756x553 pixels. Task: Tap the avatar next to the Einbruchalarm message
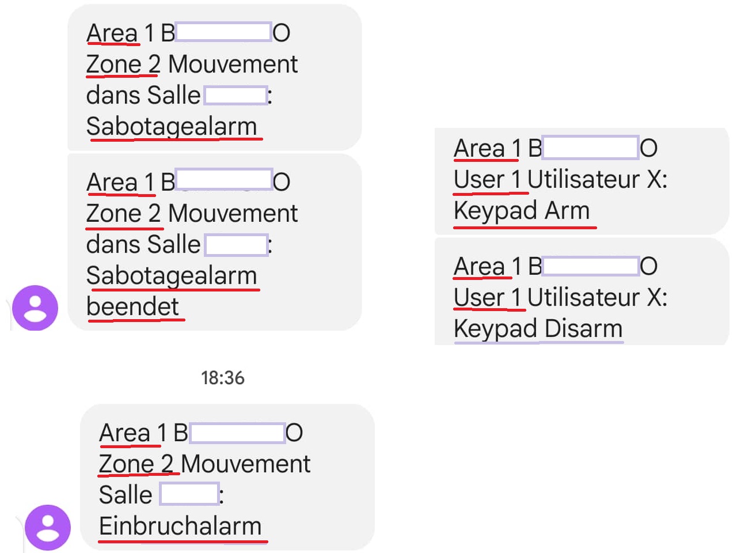[x=48, y=527]
